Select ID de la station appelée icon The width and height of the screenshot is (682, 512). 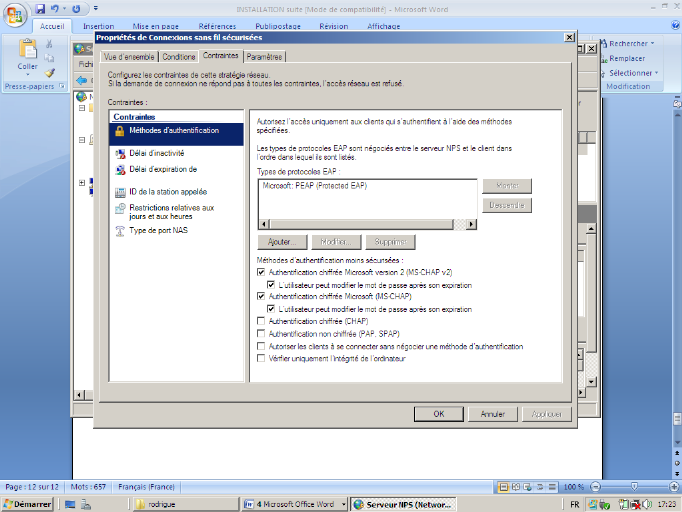[x=120, y=192]
